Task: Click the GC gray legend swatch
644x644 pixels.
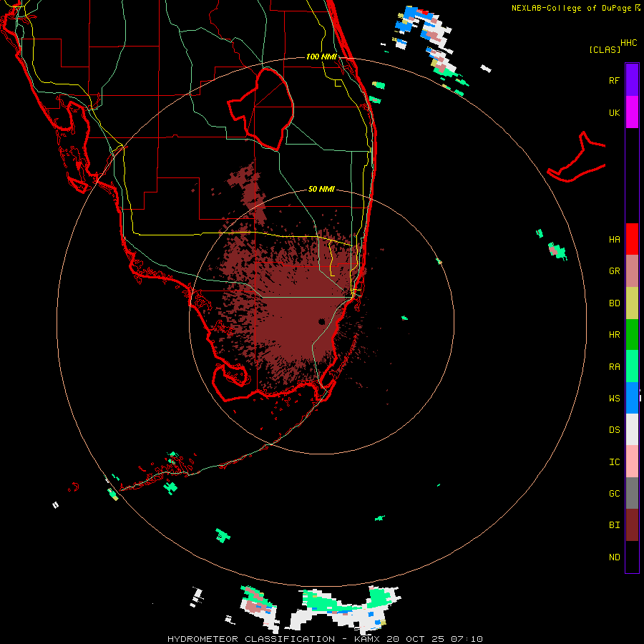Action: coord(632,493)
